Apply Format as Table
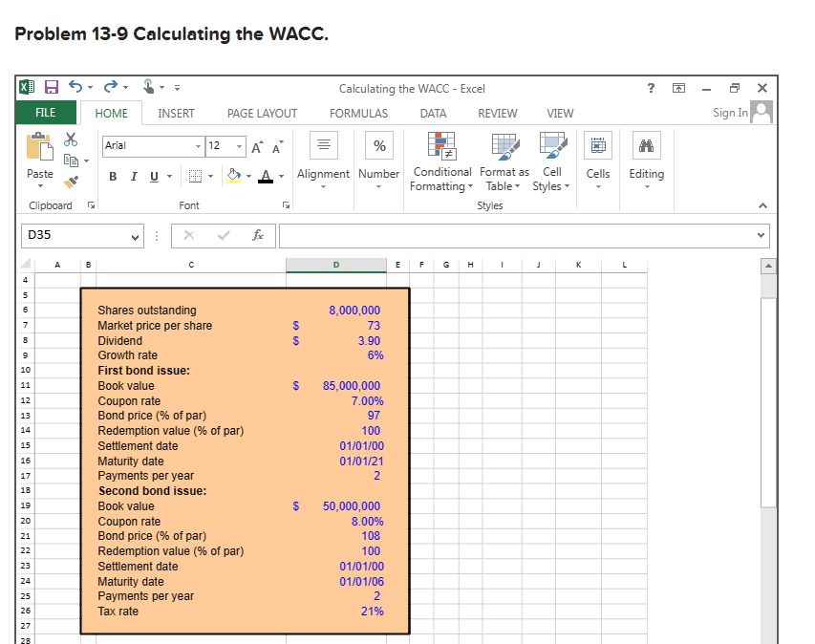This screenshot has height=644, width=815. click(x=504, y=162)
